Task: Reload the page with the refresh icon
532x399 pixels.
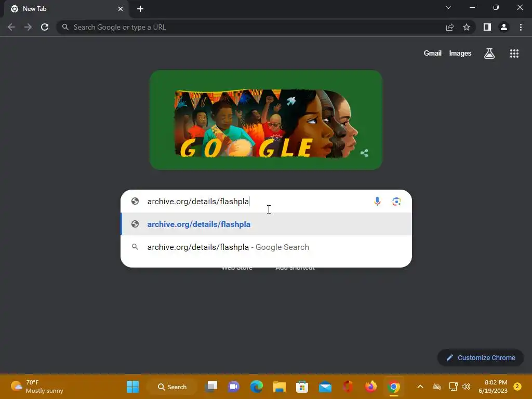Action: point(45,27)
